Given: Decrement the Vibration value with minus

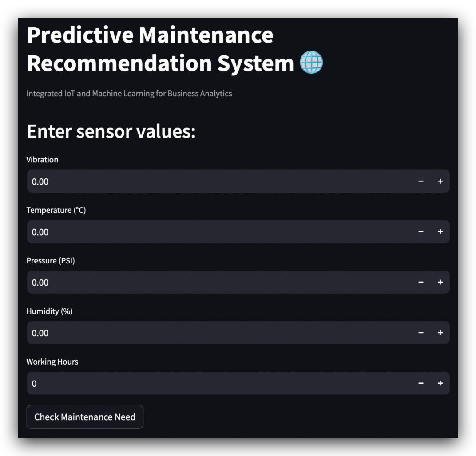Looking at the screenshot, I should [x=421, y=181].
